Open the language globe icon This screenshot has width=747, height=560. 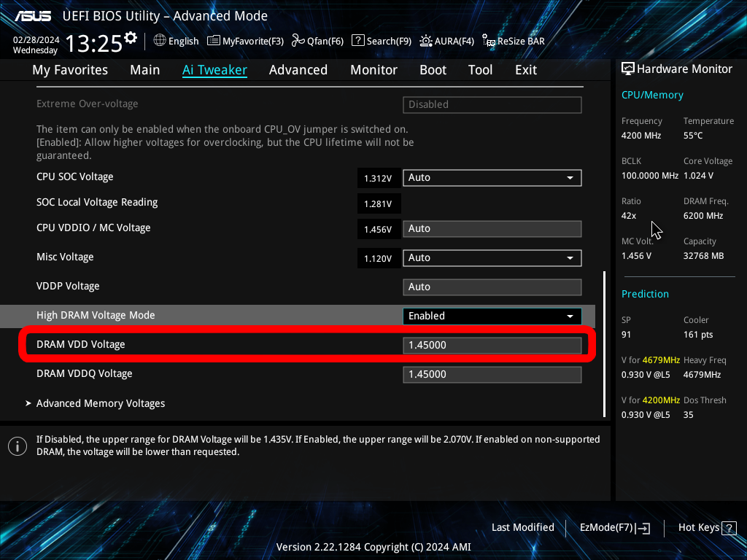(x=160, y=41)
